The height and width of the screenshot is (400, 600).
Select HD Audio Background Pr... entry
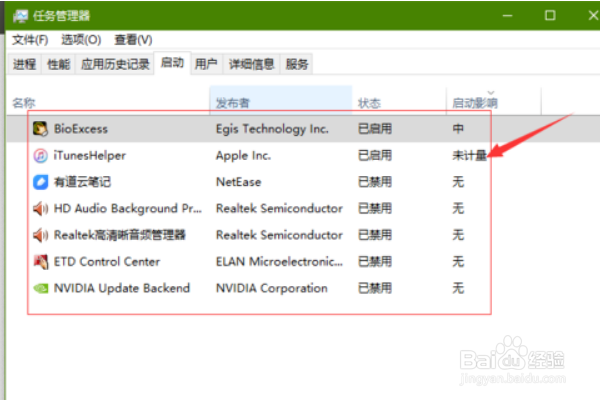127,209
